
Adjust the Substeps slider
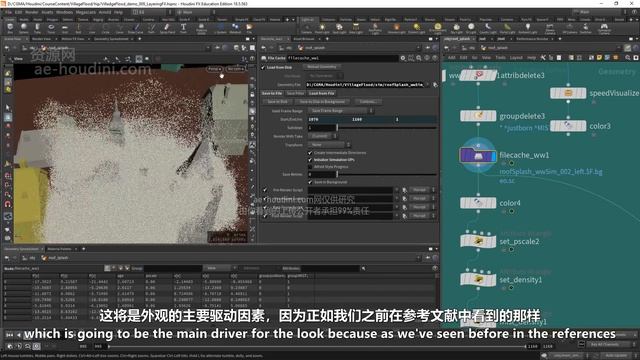[x=387, y=128]
